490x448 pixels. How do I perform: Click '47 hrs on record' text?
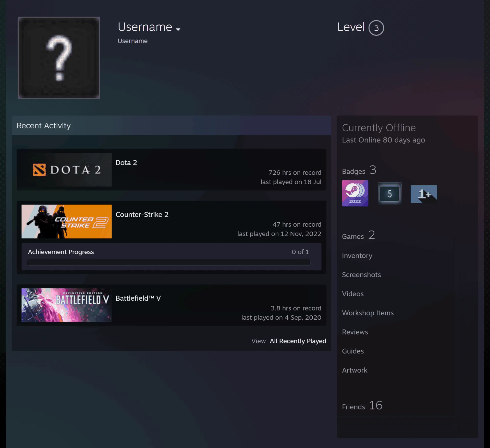(297, 225)
